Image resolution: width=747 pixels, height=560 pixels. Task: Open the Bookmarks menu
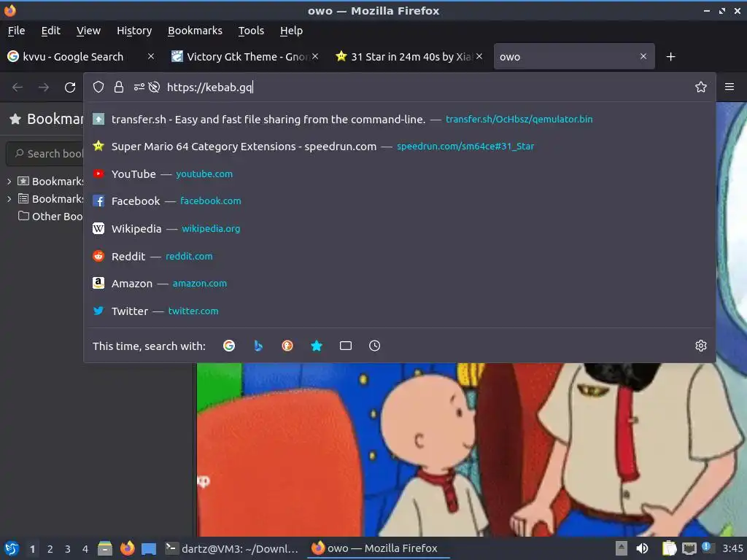coord(195,31)
